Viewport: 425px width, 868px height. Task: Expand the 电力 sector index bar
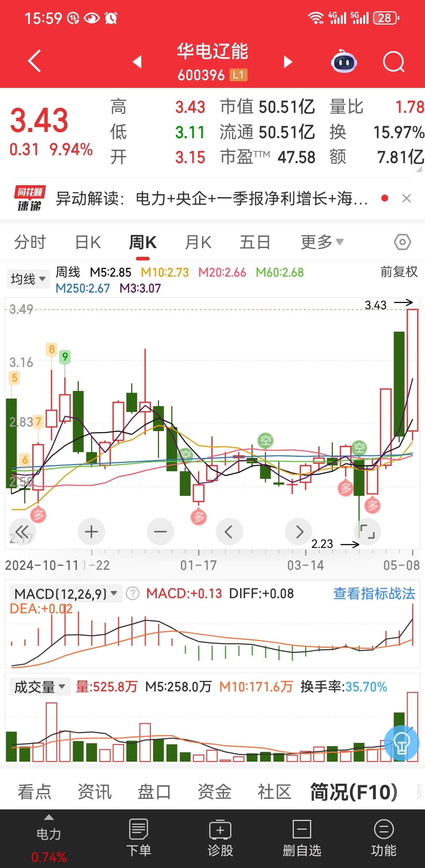(x=49, y=838)
